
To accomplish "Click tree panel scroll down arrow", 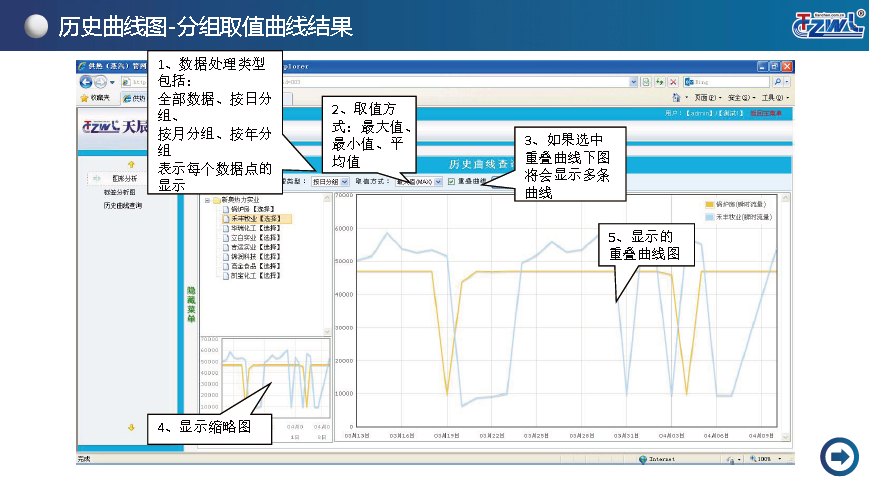I will click(327, 331).
